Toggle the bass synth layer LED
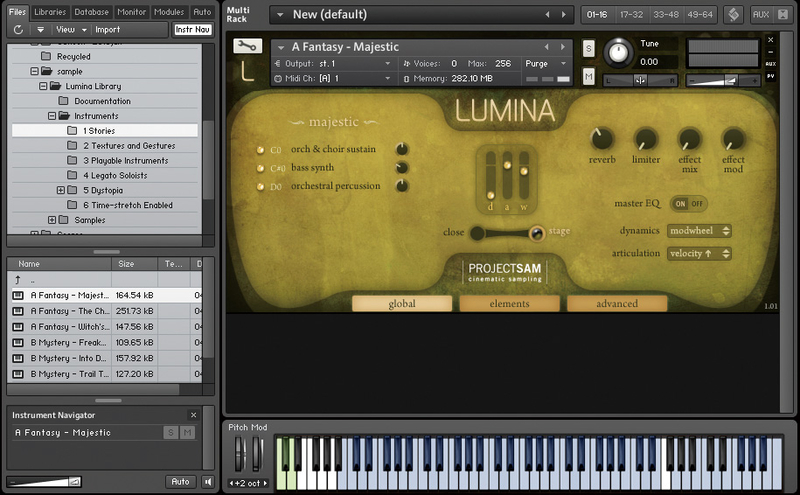Screen dimensions: 800x495 (x=260, y=168)
